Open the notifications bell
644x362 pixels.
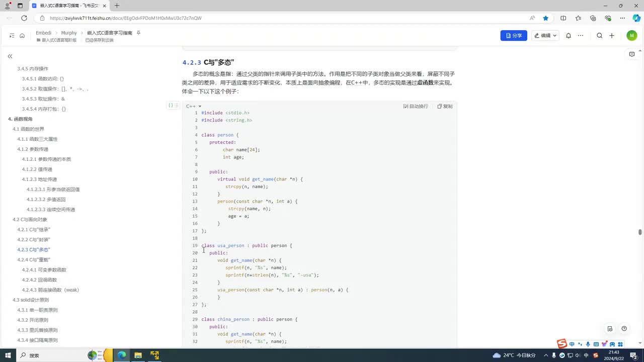click(569, 36)
